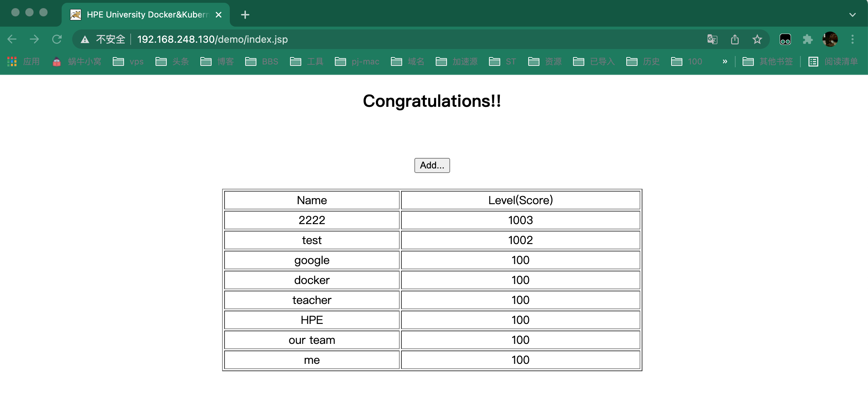The height and width of the screenshot is (409, 868).
Task: Expand the tab search dropdown arrow
Action: (x=852, y=15)
